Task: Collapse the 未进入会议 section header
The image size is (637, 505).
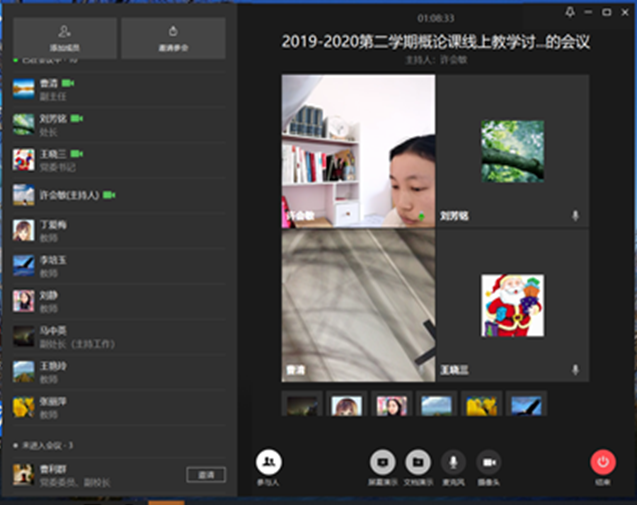Action: click(x=14, y=444)
